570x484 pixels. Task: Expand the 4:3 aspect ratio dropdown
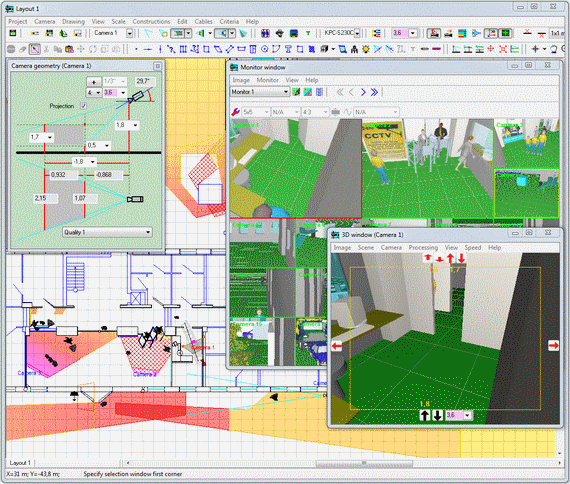pyautogui.click(x=325, y=112)
